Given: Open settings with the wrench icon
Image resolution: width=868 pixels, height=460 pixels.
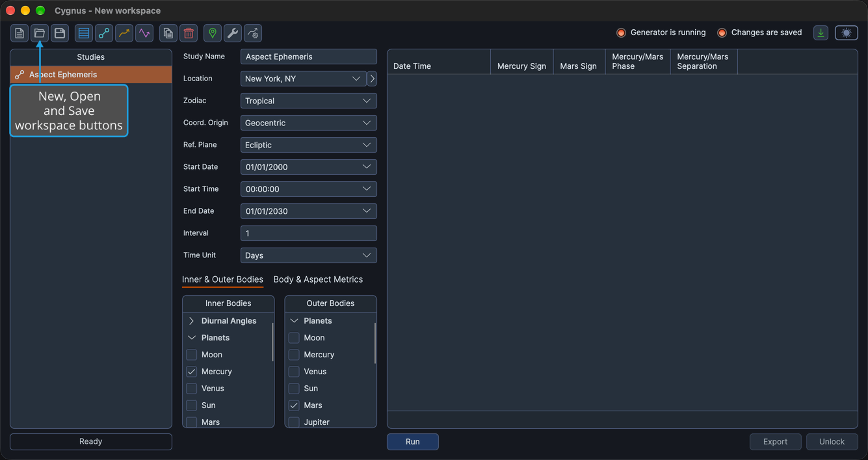Looking at the screenshot, I should [x=233, y=33].
